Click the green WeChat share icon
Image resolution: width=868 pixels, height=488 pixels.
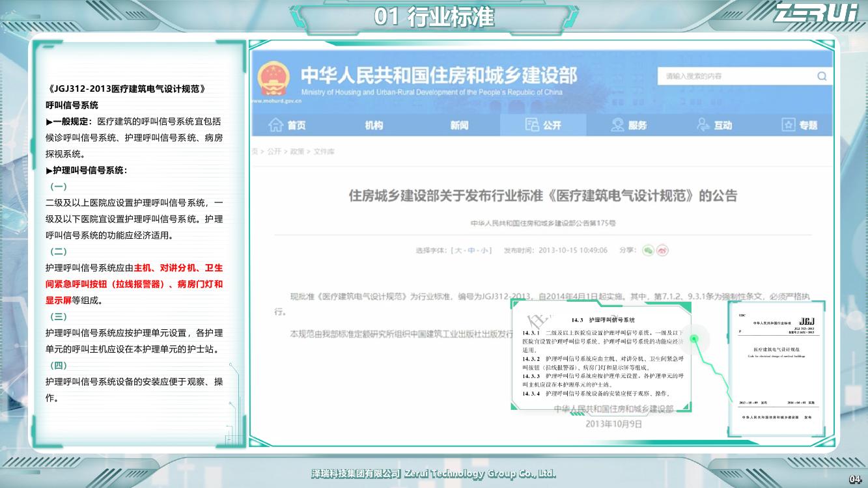click(x=648, y=251)
